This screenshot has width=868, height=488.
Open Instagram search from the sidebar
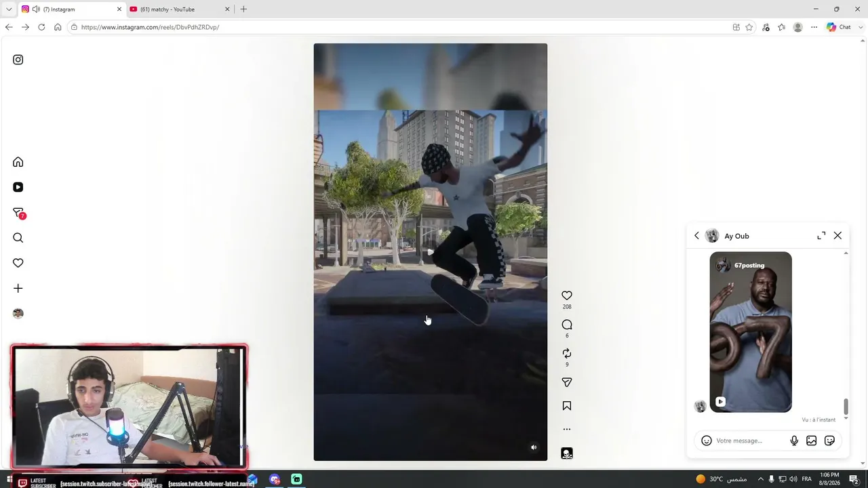(x=18, y=238)
